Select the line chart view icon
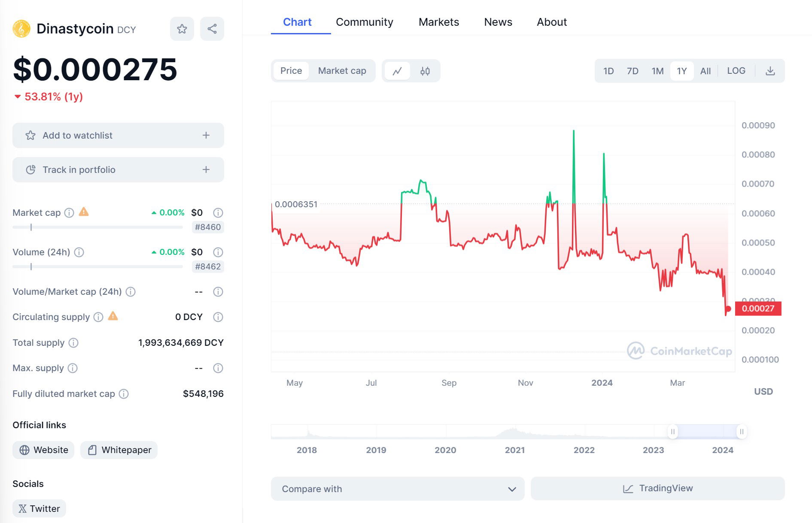The image size is (812, 523). pos(397,71)
